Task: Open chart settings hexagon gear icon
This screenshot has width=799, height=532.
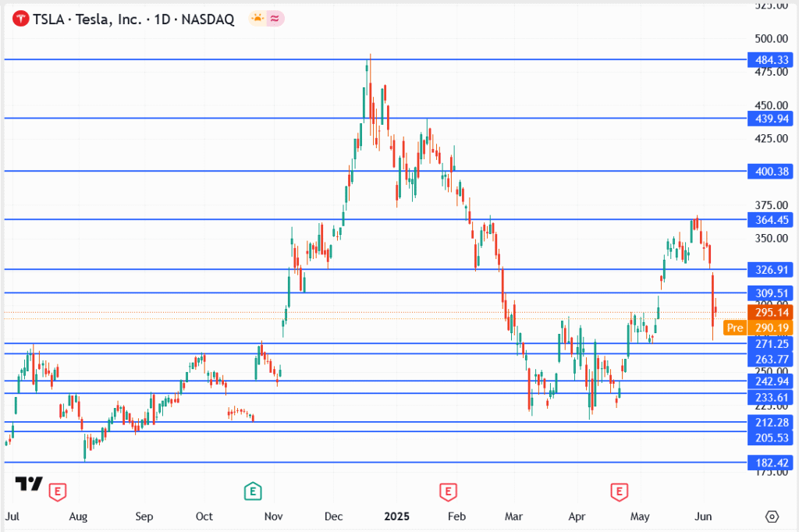Action: coord(772,516)
